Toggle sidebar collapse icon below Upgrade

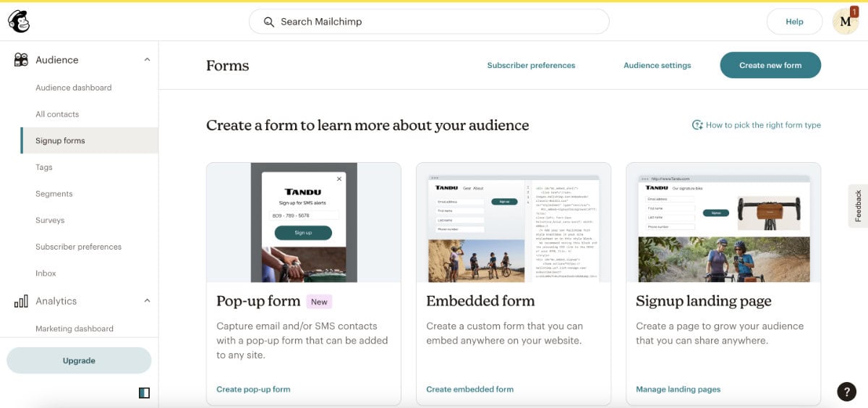144,393
